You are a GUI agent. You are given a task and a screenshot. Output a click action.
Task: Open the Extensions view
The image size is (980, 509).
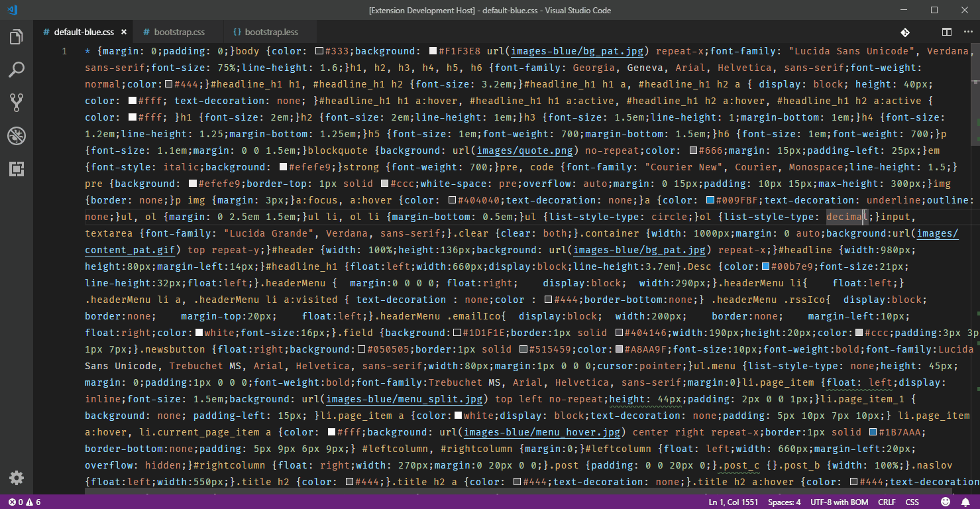(x=17, y=169)
